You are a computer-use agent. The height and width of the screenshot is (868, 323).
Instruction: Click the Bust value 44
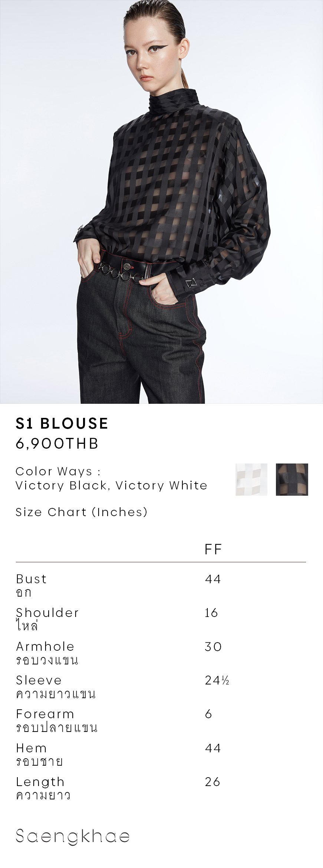click(x=213, y=579)
